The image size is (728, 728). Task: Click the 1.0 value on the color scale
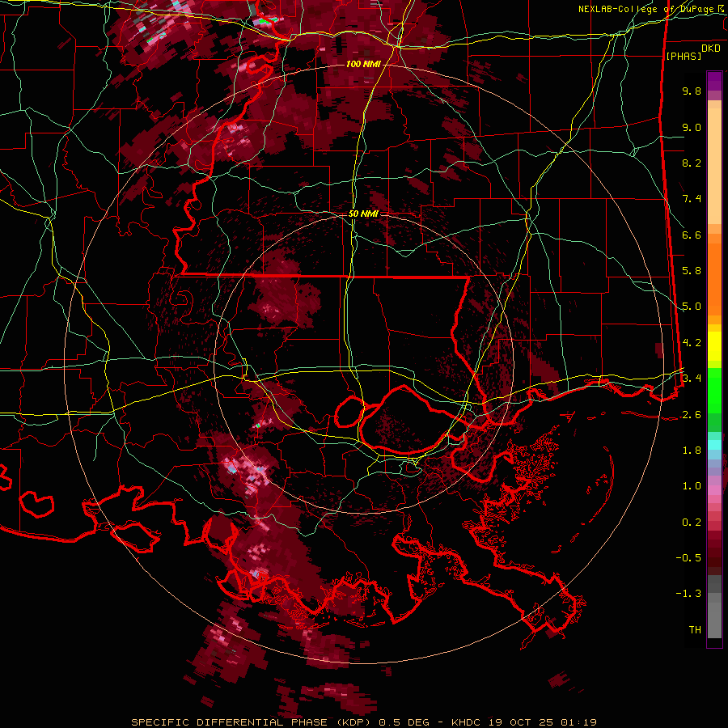click(x=692, y=486)
